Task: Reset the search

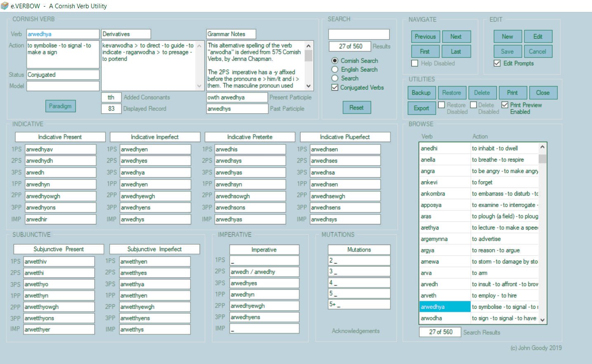Action: tap(357, 107)
